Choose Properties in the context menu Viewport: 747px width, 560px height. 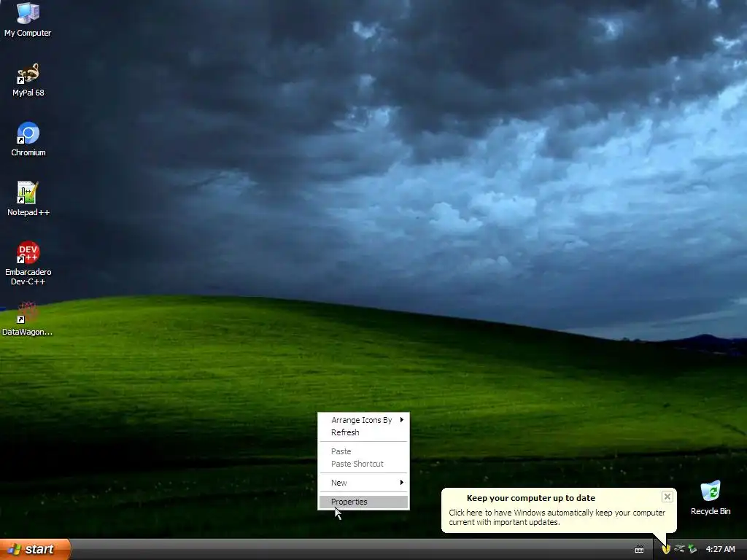tap(363, 502)
